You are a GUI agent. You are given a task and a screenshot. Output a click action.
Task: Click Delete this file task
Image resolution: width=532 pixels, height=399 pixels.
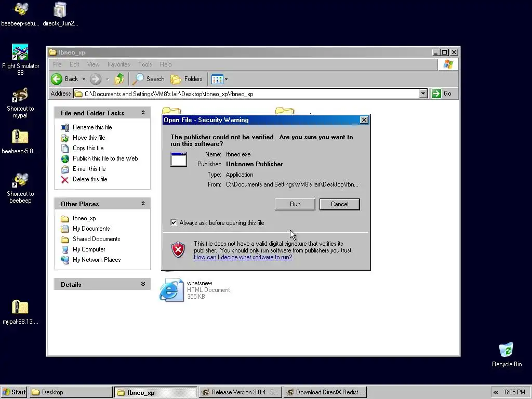click(x=89, y=179)
